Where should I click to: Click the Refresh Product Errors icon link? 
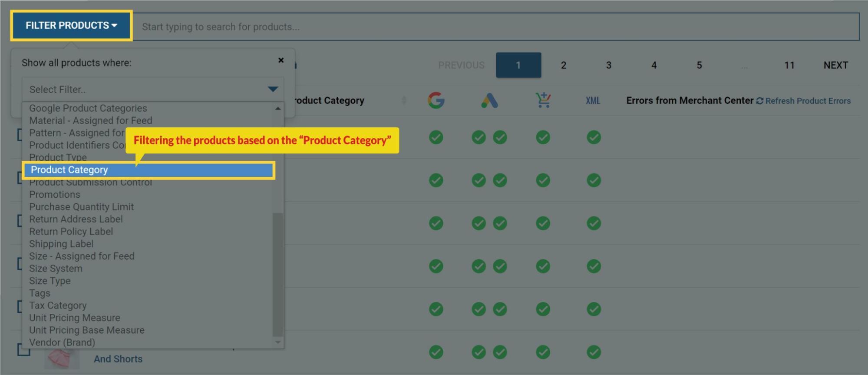pos(803,101)
